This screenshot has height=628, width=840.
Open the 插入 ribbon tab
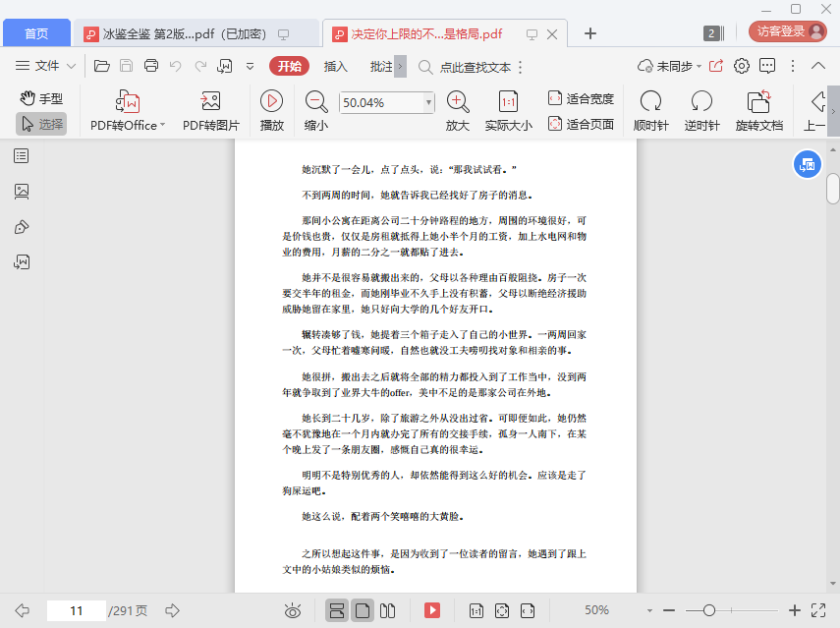[x=336, y=67]
